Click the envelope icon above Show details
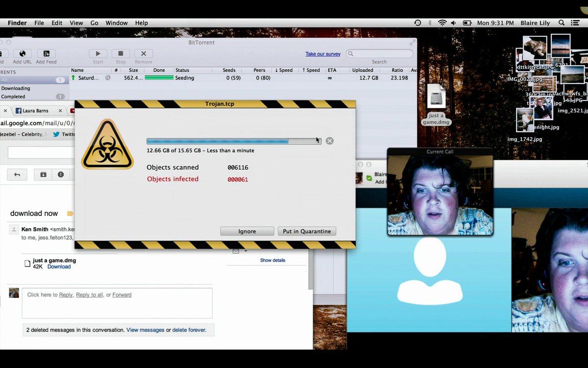 (x=236, y=251)
